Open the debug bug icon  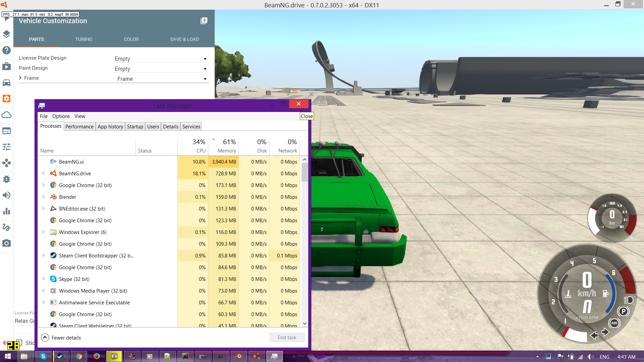(x=6, y=179)
